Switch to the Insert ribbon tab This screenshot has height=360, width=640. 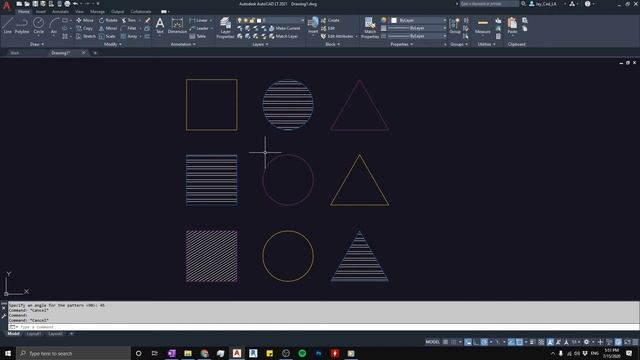[41, 12]
